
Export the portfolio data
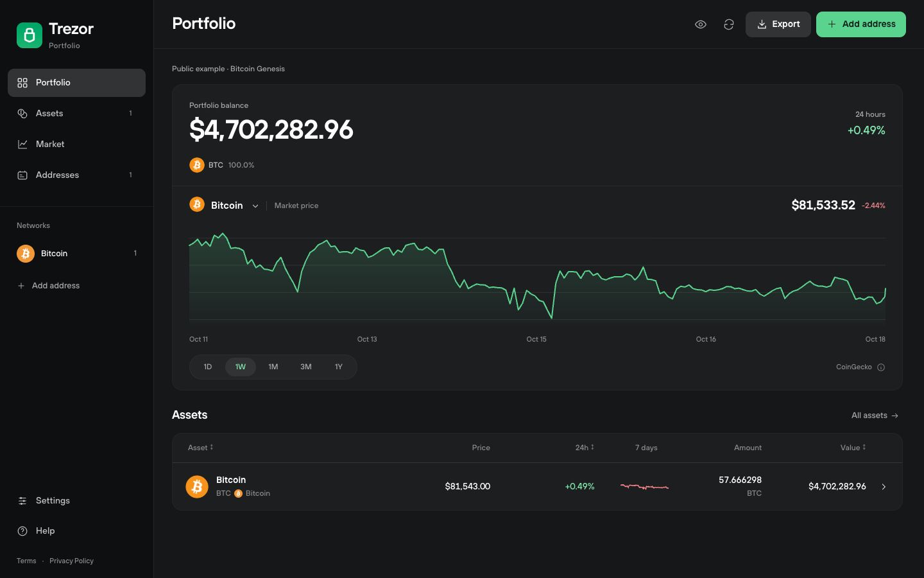[x=778, y=24]
